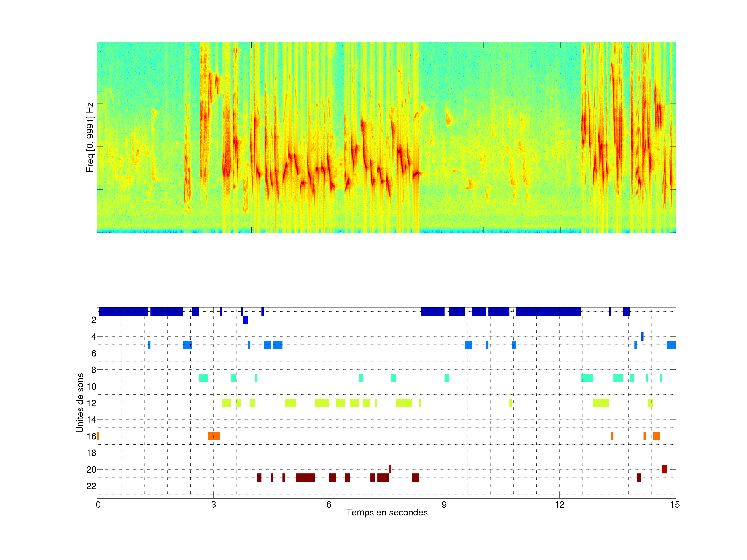The image size is (747, 560).
Task: Select the widest dark red block on row 21
Action: click(305, 477)
